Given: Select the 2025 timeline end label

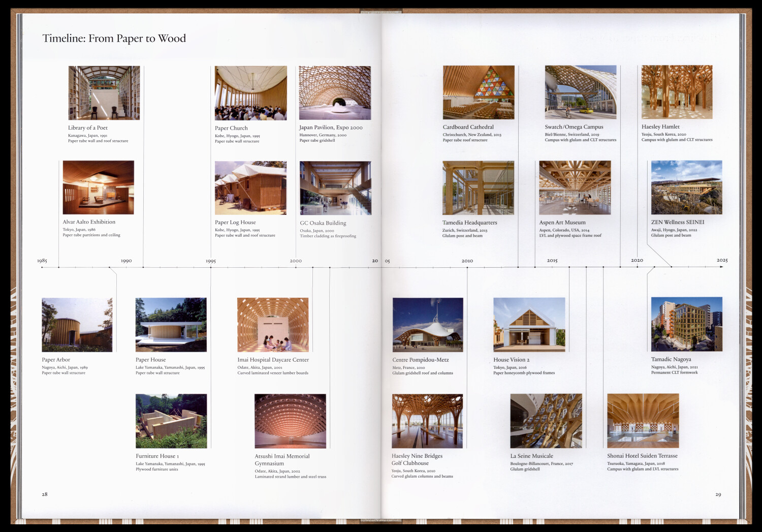Looking at the screenshot, I should pyautogui.click(x=722, y=260).
